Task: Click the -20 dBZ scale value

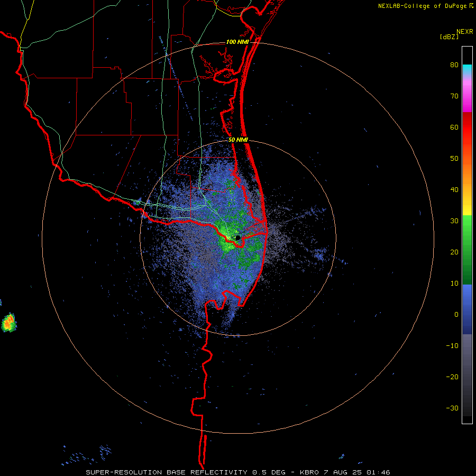Action: coord(452,377)
